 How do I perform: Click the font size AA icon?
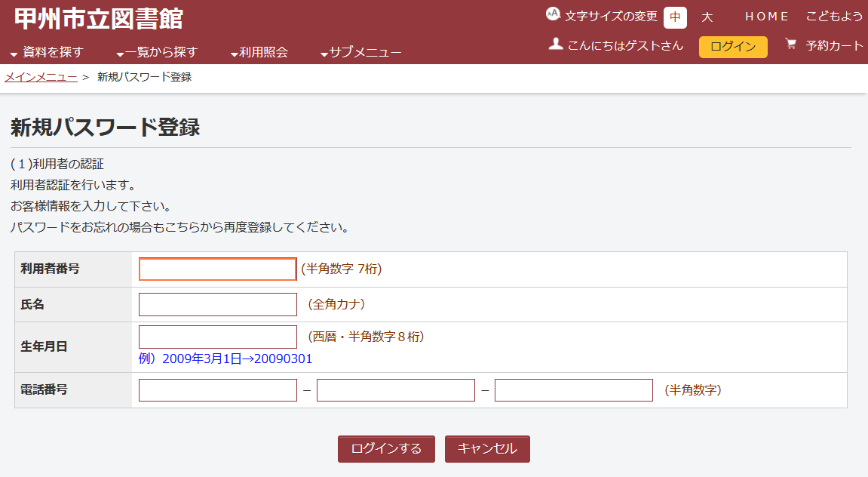553,14
